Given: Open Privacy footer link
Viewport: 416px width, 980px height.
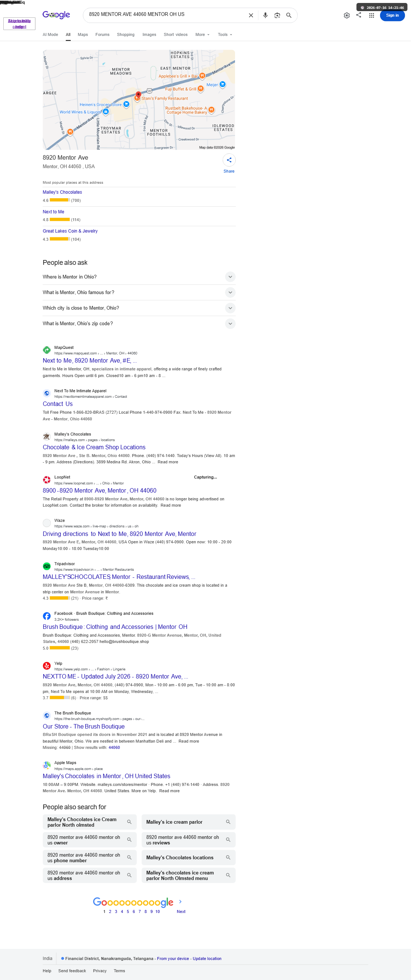Looking at the screenshot, I should point(100,970).
